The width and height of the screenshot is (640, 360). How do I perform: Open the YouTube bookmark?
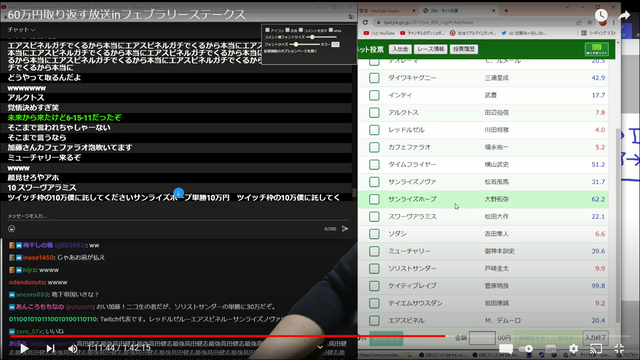379,33
